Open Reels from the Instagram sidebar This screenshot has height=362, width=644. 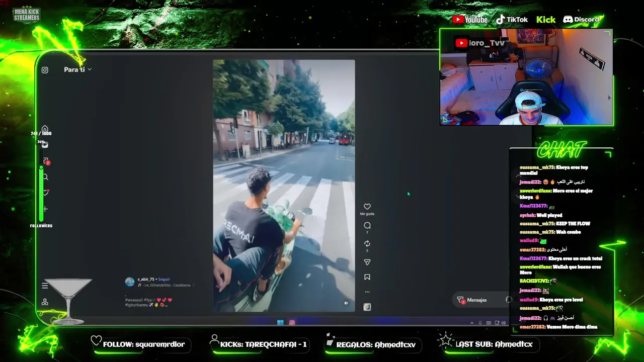coord(45,145)
